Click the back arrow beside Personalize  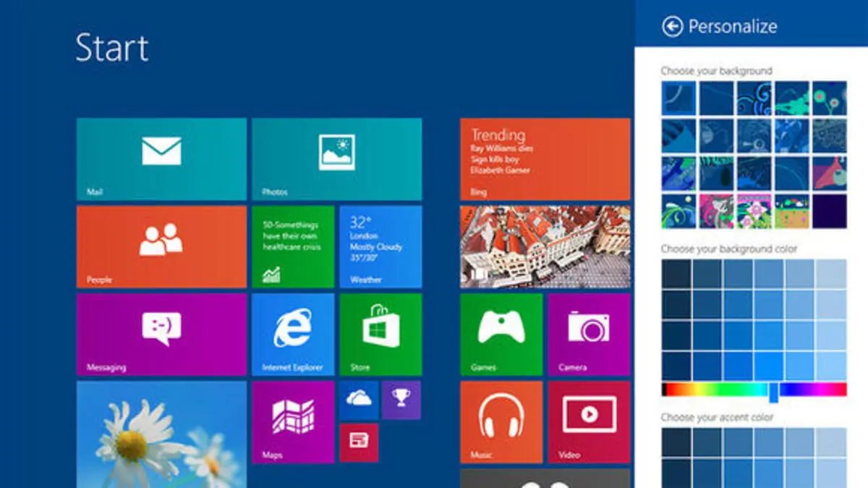(x=672, y=27)
